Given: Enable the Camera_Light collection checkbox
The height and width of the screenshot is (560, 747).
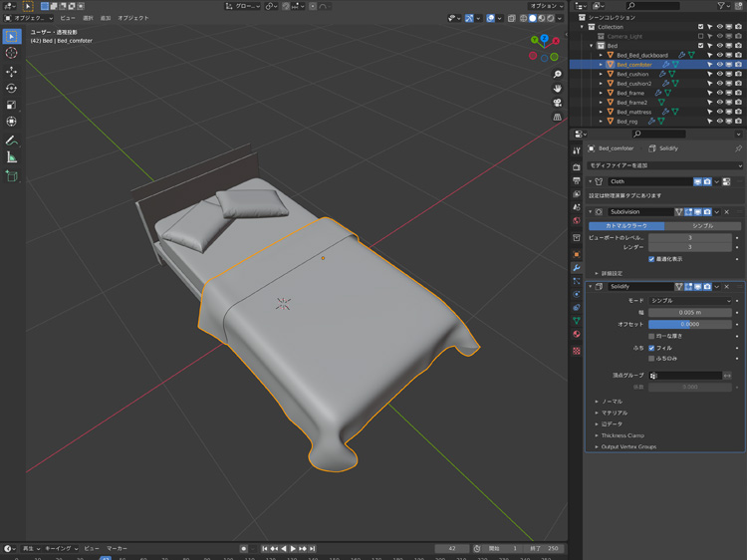Looking at the screenshot, I should coord(701,36).
